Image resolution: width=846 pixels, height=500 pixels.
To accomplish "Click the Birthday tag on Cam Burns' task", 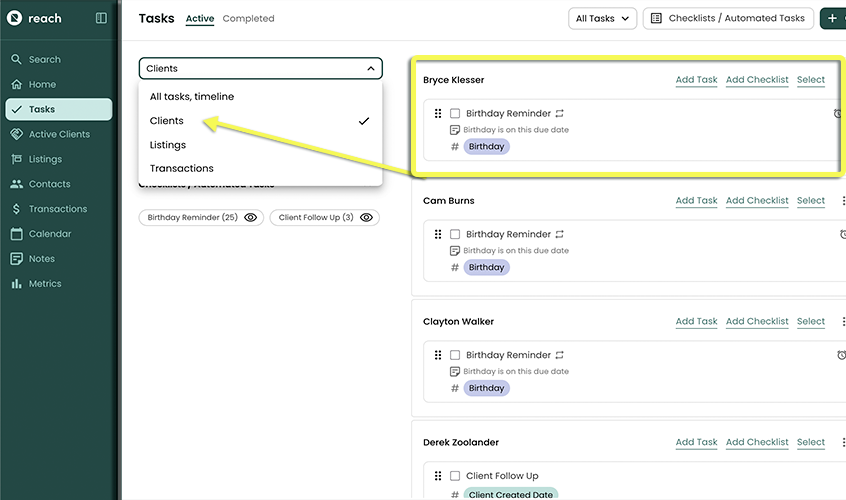I will 486,267.
